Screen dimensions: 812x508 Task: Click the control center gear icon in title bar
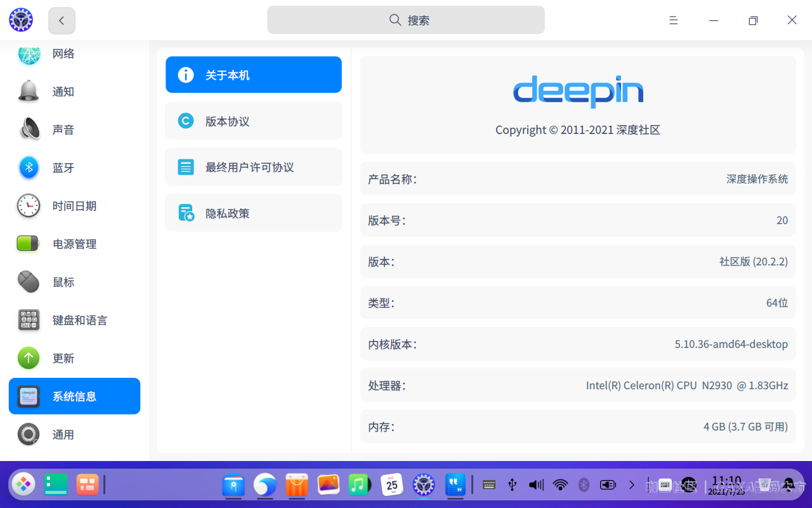click(21, 20)
